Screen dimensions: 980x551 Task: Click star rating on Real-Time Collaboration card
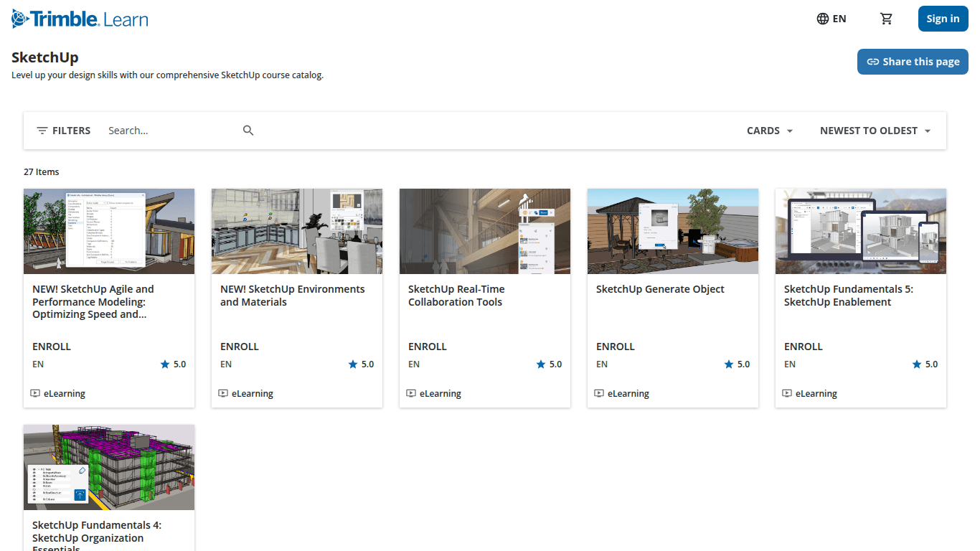[x=549, y=364]
